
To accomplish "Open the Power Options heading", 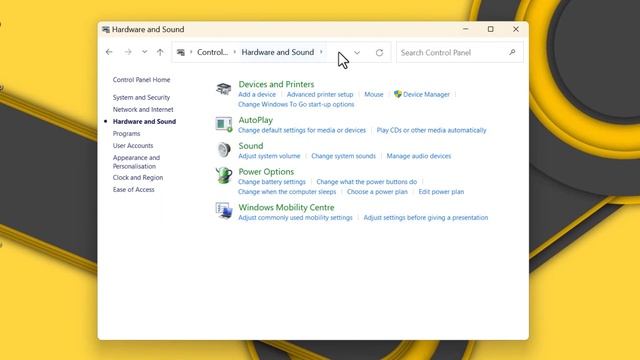I will 266,171.
